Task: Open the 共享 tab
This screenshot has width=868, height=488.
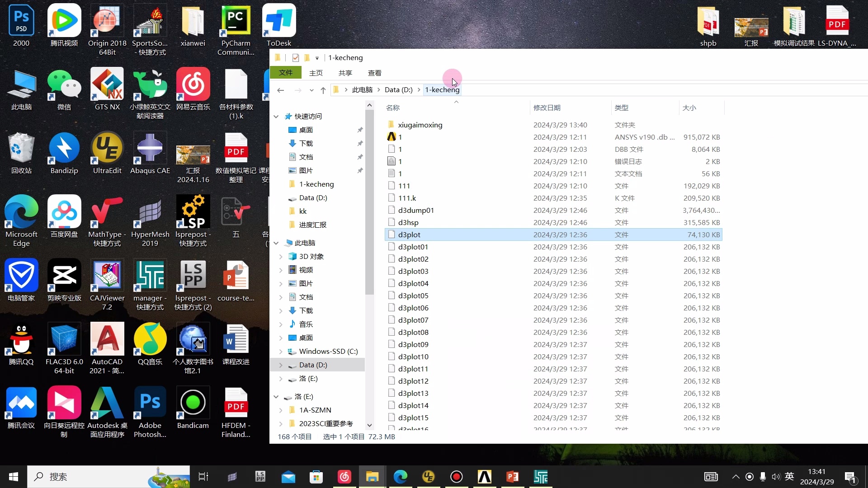Action: pos(345,72)
